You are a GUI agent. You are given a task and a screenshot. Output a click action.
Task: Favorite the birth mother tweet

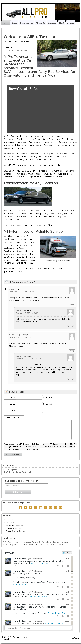click(x=68, y=566)
